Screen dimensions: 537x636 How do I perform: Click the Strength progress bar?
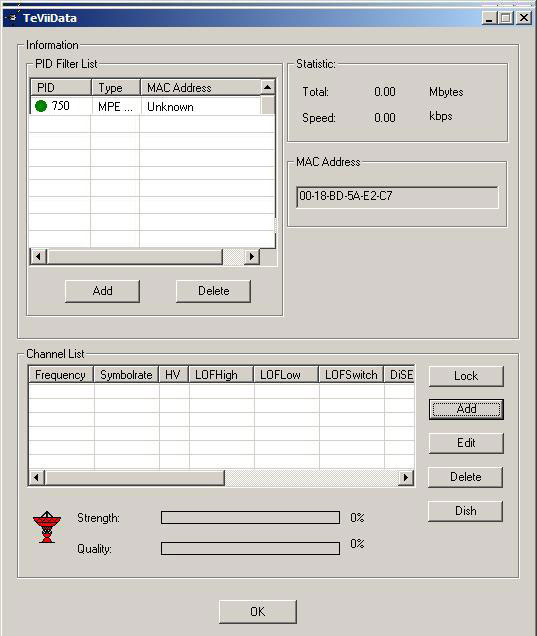250,518
